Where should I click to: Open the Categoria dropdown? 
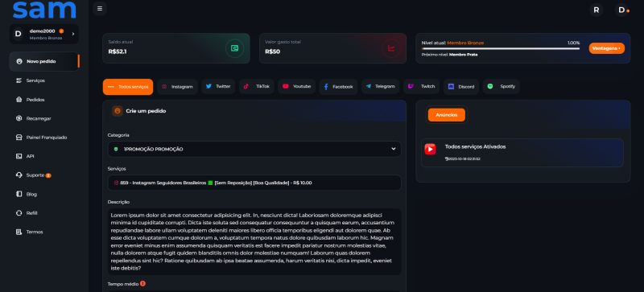(254, 149)
